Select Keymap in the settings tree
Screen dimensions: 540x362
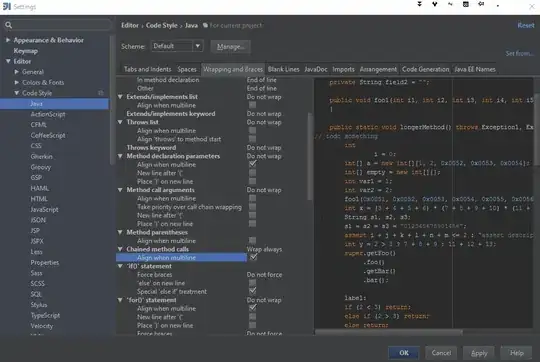click(x=25, y=51)
